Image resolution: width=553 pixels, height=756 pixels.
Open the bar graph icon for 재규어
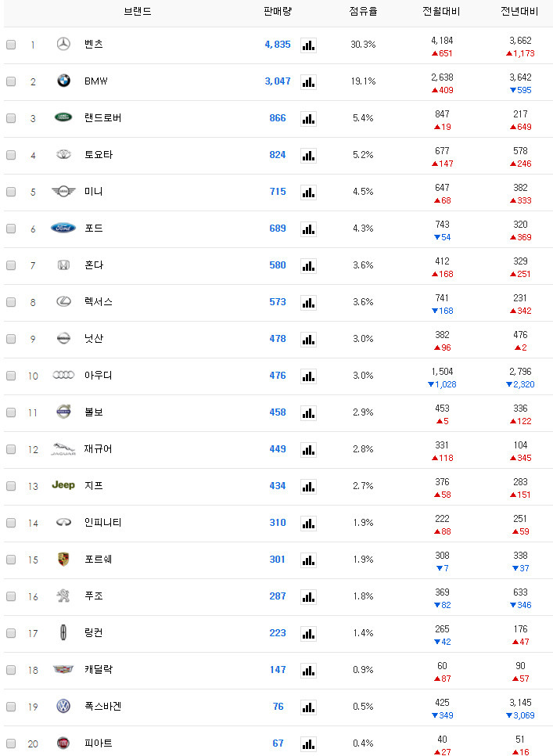coord(308,450)
